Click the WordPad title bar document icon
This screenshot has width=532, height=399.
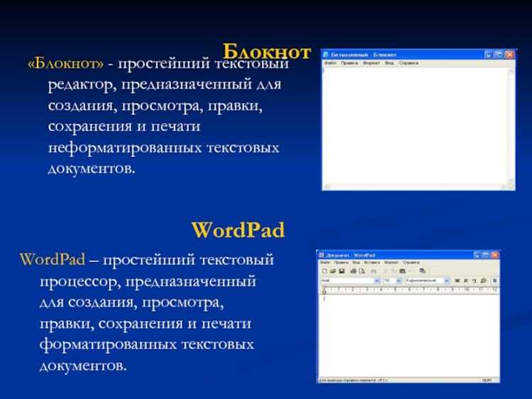(321, 256)
